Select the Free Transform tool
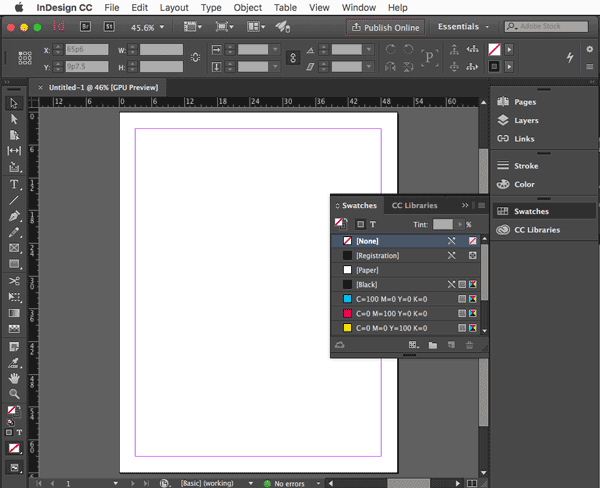 14,297
